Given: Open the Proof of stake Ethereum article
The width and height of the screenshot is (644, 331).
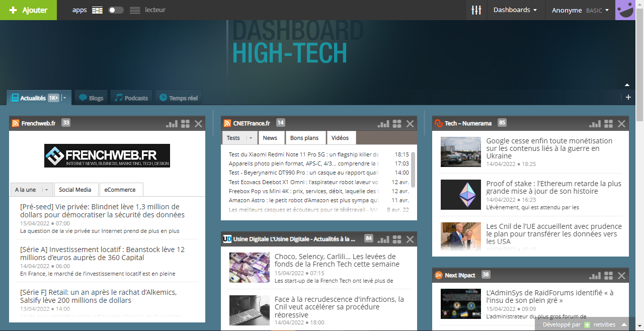Looking at the screenshot, I should 554,187.
